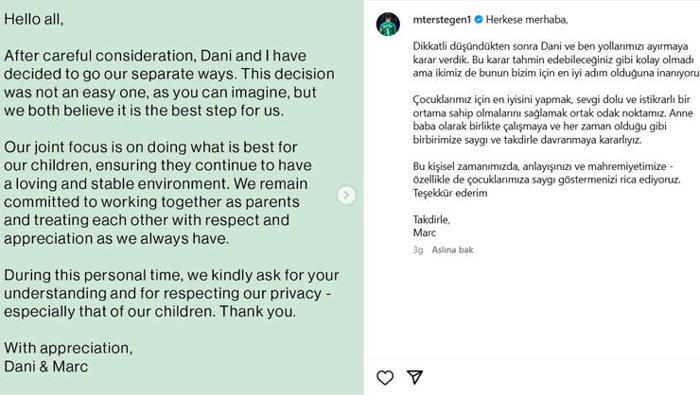Click the "Aslına bak" translation link
Screen dimensions: 700x395
[452, 250]
